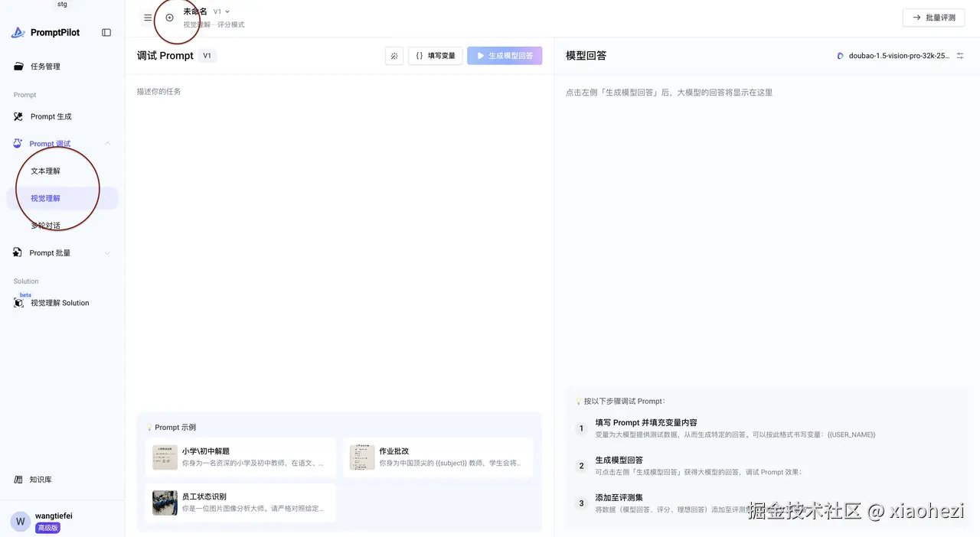
Task: Click the Prompt 批量 icon
Action: pyautogui.click(x=18, y=252)
